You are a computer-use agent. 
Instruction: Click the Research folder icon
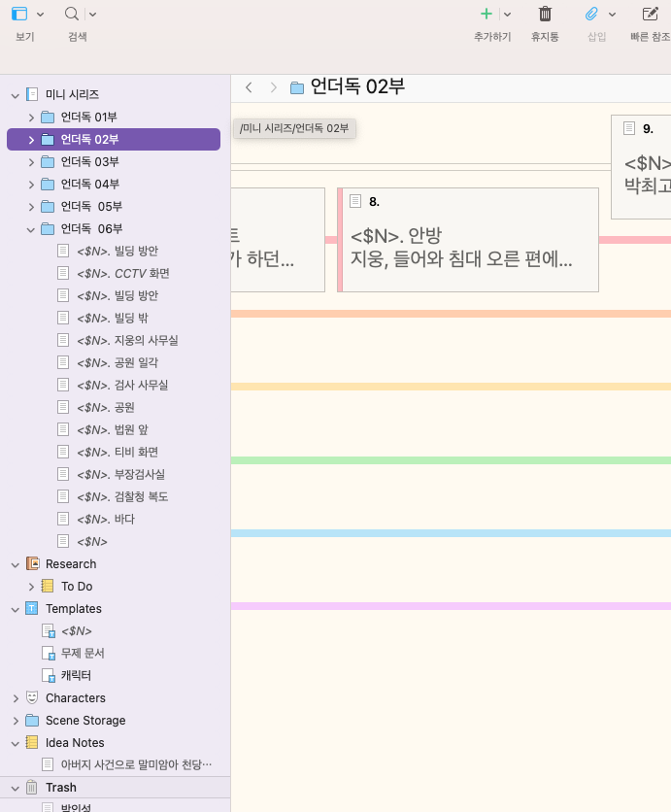point(33,563)
